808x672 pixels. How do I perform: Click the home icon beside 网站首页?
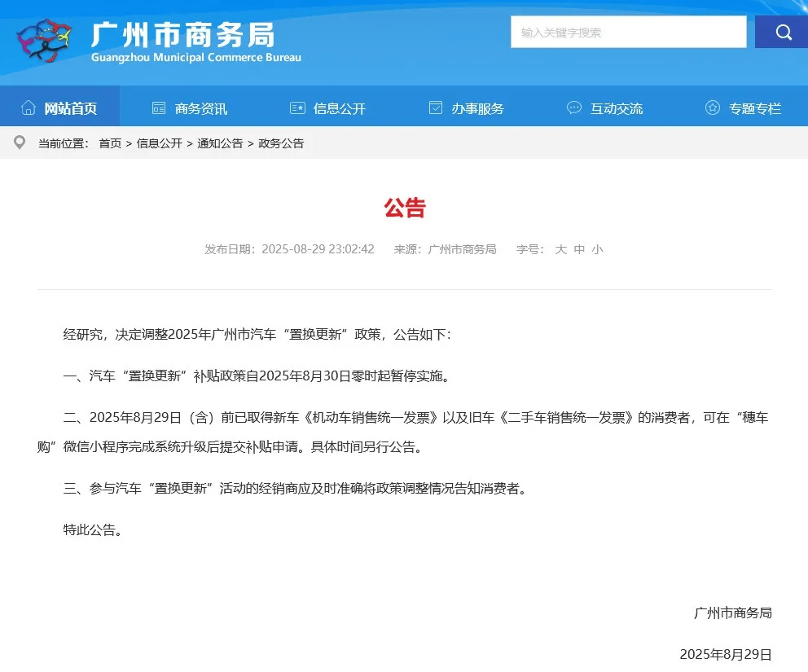click(x=29, y=108)
